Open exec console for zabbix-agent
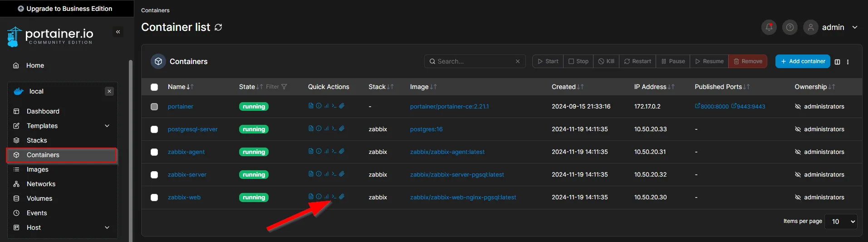This screenshot has width=868, height=242. point(334,151)
